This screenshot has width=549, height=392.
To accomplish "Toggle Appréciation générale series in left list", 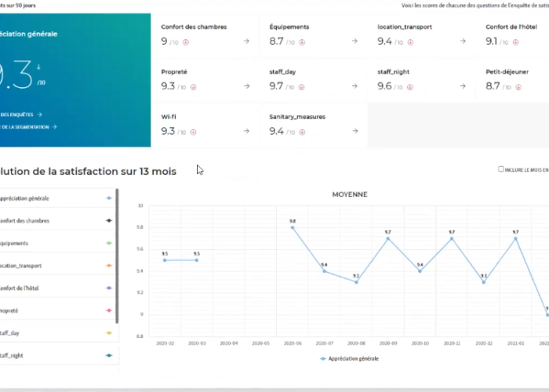I will 58,198.
